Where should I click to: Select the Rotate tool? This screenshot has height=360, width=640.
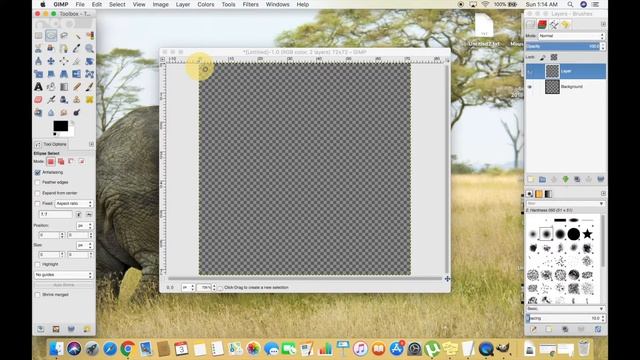[x=89, y=61]
